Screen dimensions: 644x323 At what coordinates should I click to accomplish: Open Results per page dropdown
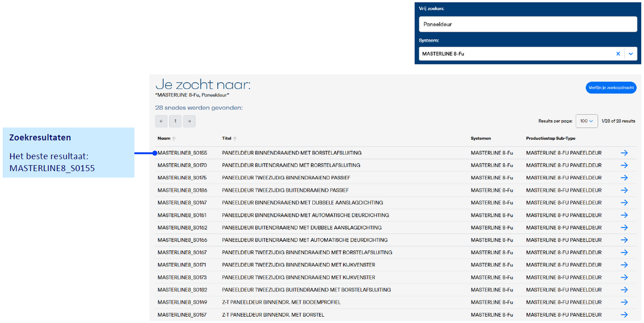point(587,121)
